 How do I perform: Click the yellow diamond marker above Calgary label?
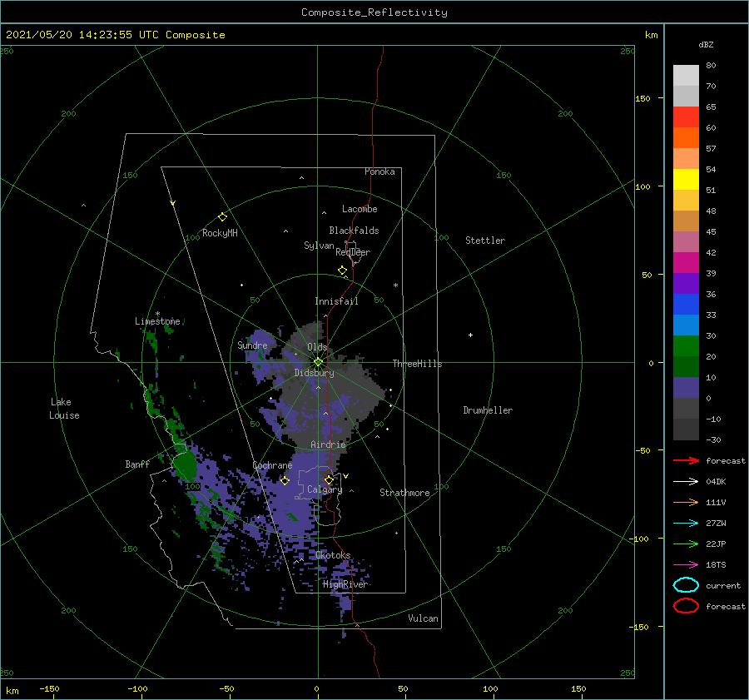329,479
